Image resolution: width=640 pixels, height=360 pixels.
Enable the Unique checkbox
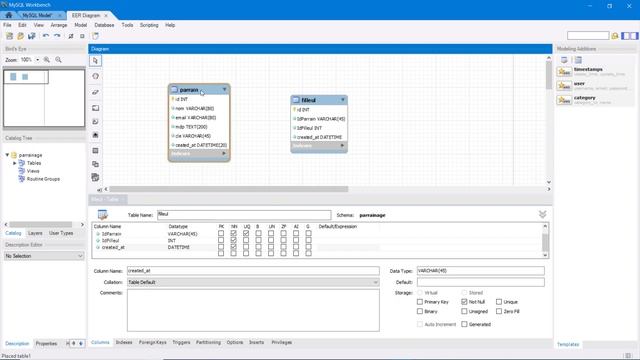tap(499, 302)
